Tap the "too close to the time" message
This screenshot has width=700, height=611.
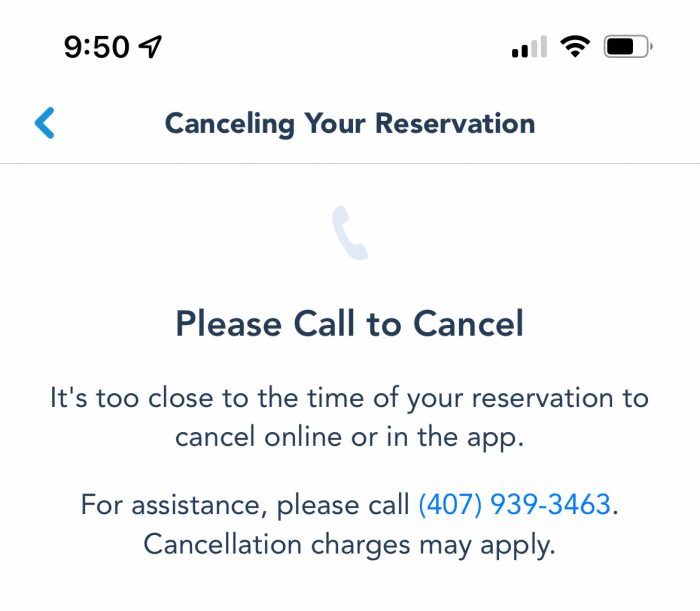click(x=350, y=417)
